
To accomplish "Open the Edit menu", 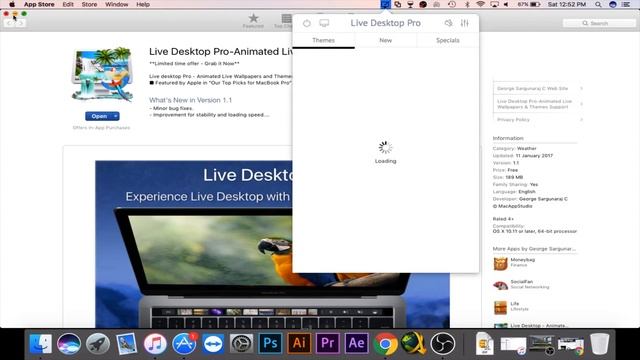I will click(68, 4).
